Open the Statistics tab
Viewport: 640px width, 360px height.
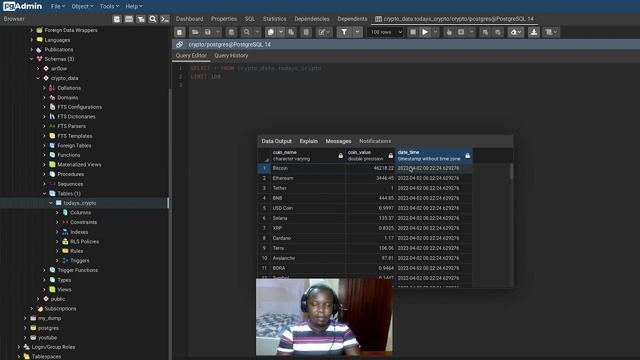[x=275, y=19]
